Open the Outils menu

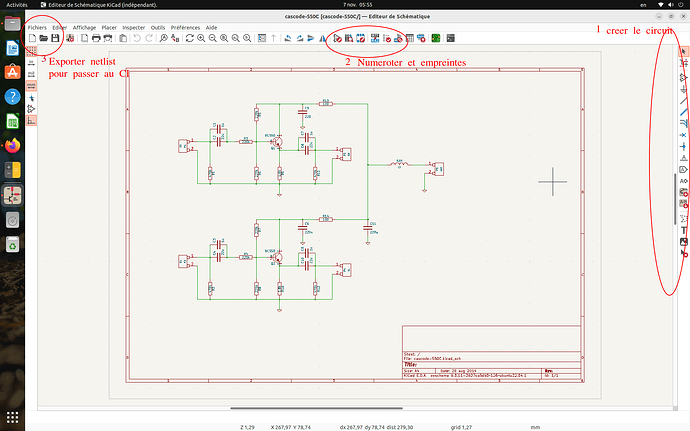click(158, 27)
